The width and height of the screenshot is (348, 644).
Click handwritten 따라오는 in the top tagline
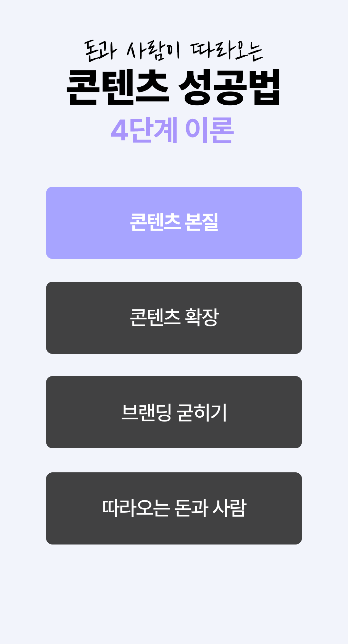pyautogui.click(x=227, y=51)
